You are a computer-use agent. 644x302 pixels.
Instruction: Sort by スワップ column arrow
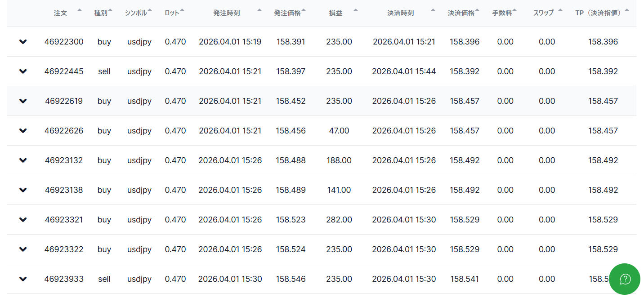[560, 10]
